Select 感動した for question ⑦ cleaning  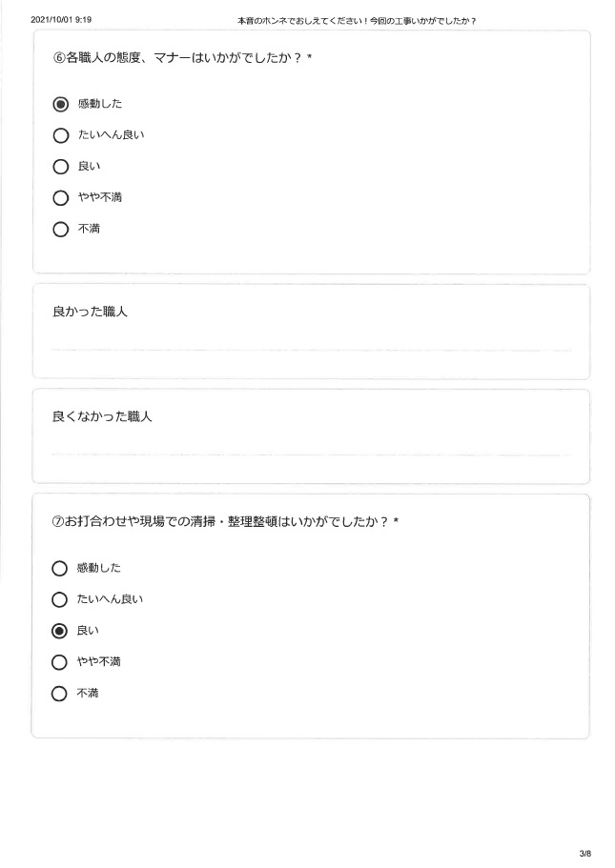tap(59, 569)
